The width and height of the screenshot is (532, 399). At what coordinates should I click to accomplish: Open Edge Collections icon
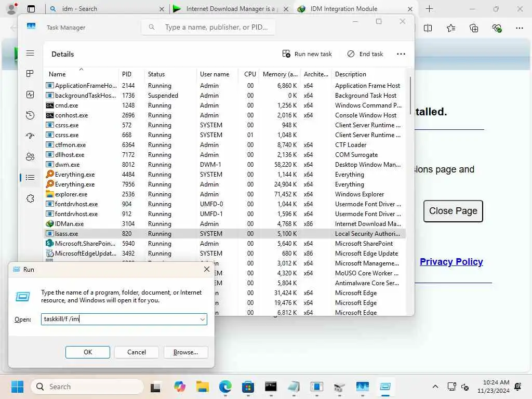[x=474, y=28]
